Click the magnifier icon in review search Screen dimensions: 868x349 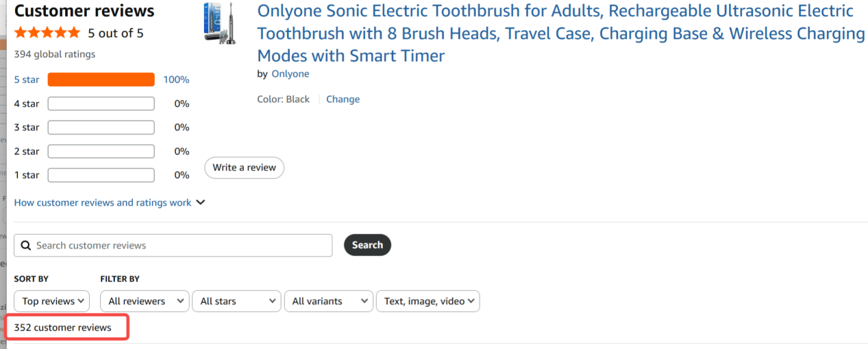point(26,245)
